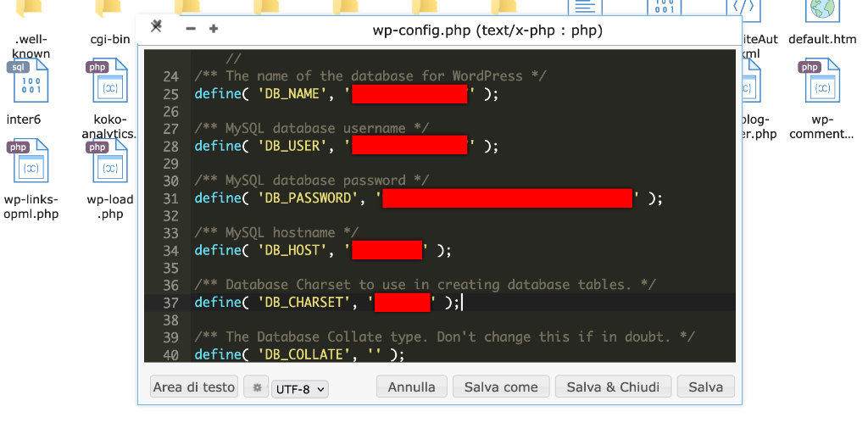Select the wp-links-opml.php file icon
This screenshot has width=868, height=434.
tap(28, 161)
